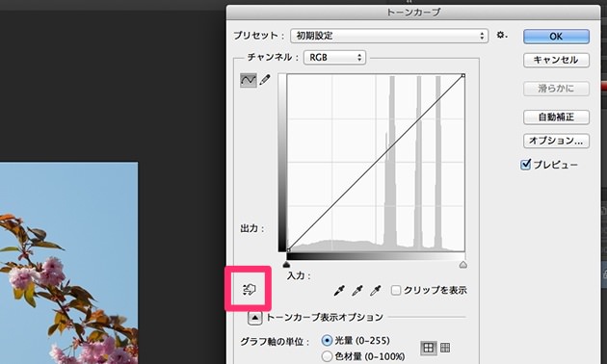This screenshot has width=607, height=364.
Task: Click the cherry blossom image on canvas
Action: click(x=68, y=263)
